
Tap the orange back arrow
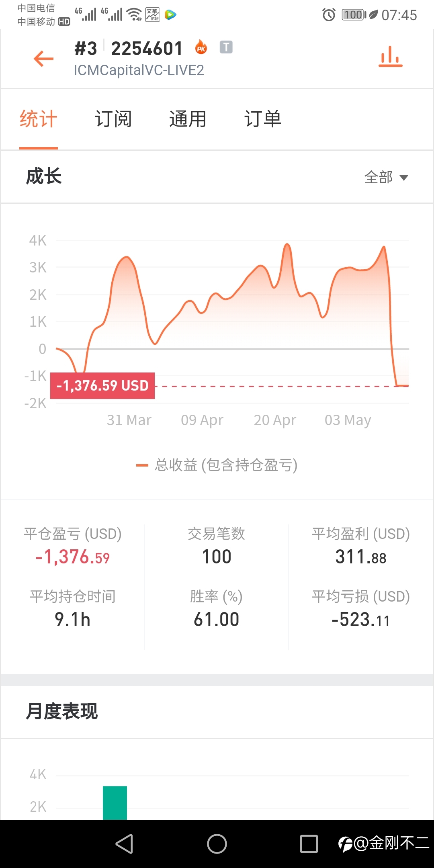(44, 59)
